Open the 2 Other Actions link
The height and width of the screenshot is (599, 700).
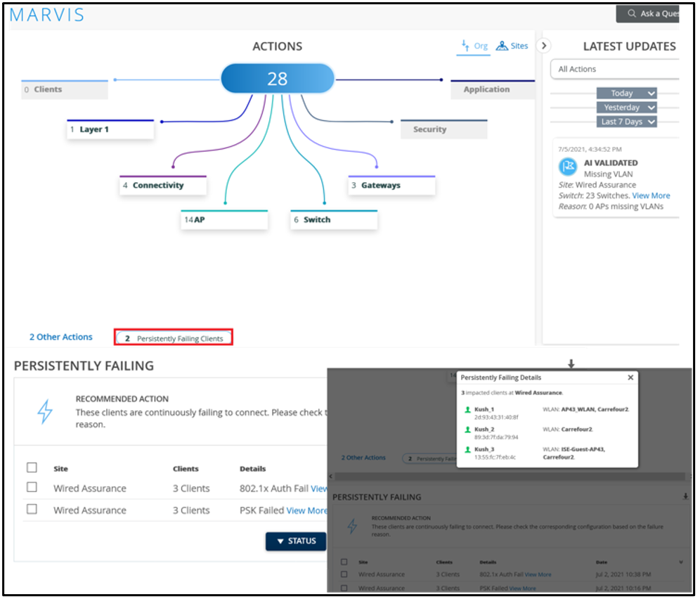60,337
